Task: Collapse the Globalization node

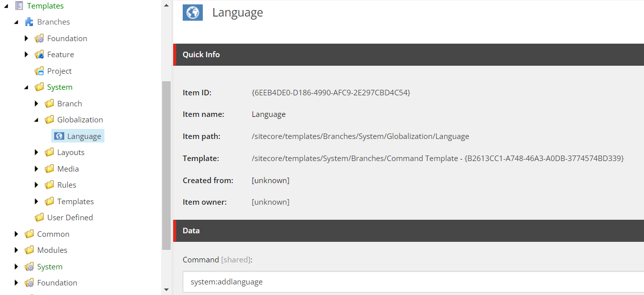Action: tap(36, 120)
